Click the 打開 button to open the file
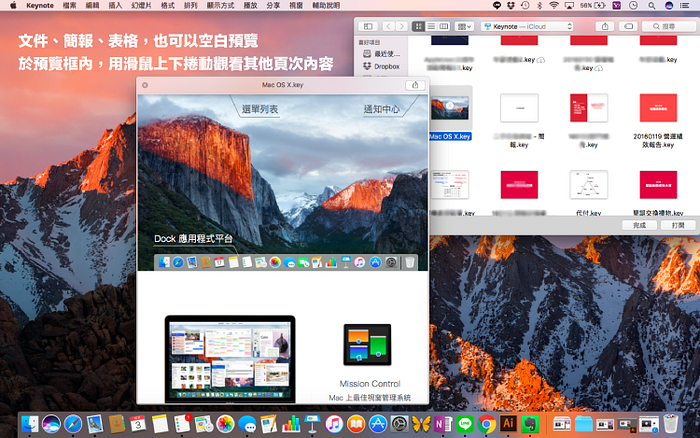700x438 pixels. [x=678, y=225]
